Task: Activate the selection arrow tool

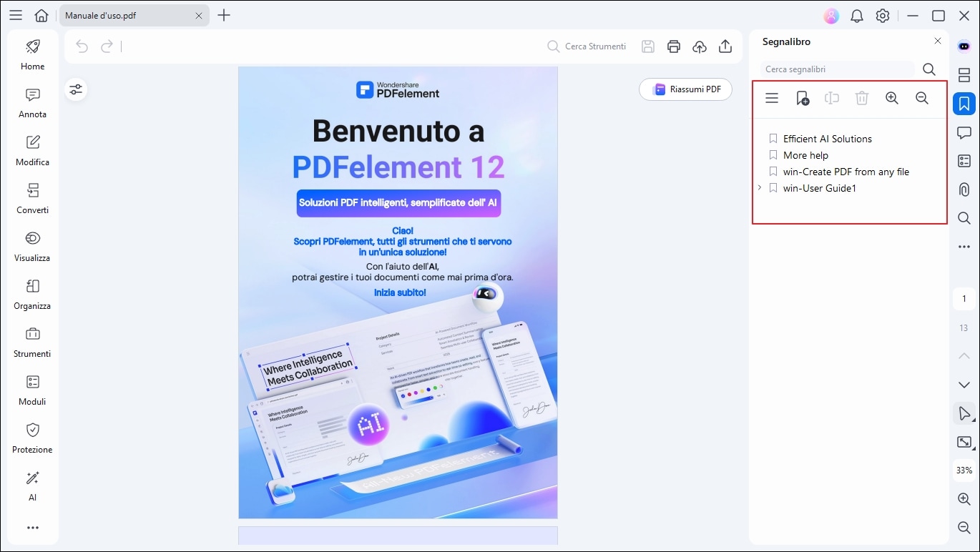Action: coord(964,413)
